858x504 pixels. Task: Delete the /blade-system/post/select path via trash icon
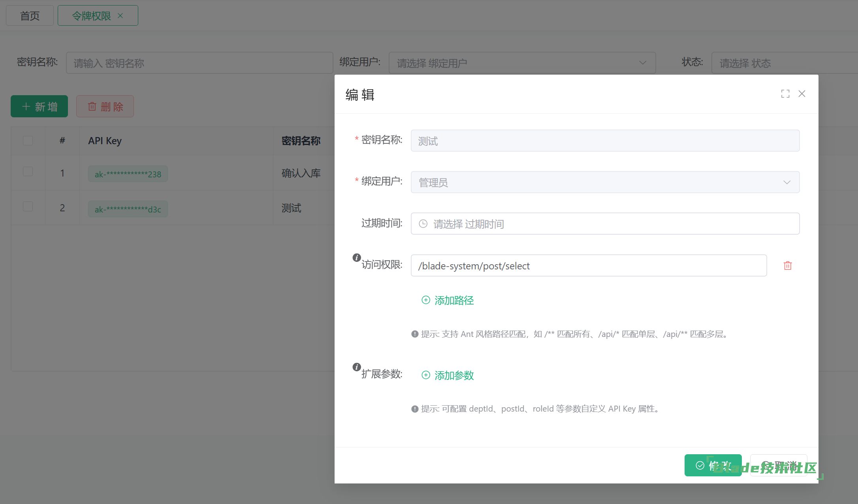788,266
